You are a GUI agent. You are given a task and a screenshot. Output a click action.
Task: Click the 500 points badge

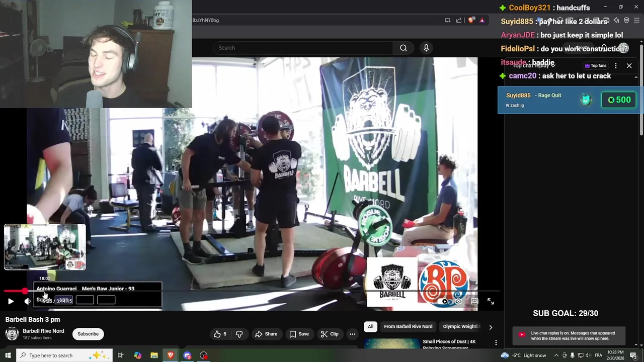[x=619, y=100]
